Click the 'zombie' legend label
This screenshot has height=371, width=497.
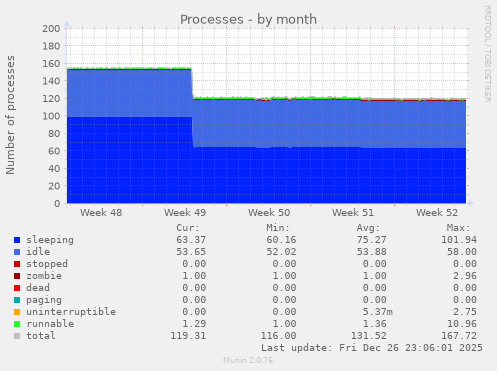pos(44,276)
